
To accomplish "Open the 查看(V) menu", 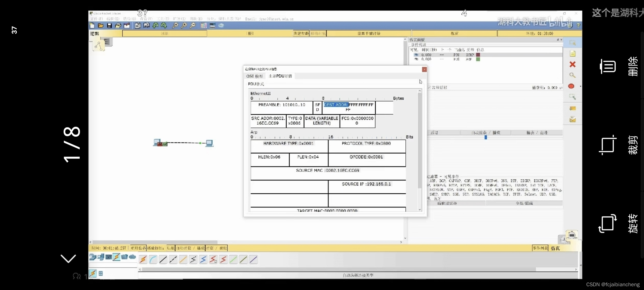I will click(146, 19).
